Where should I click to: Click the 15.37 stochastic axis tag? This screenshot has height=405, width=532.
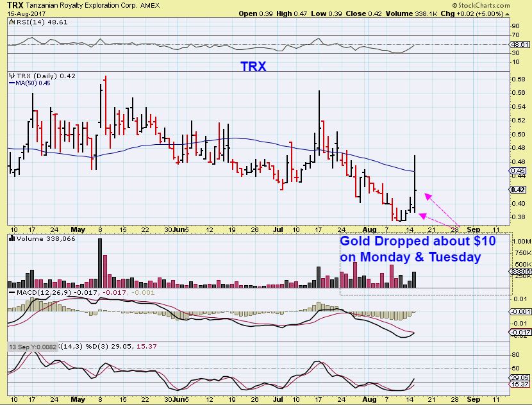coord(520,384)
